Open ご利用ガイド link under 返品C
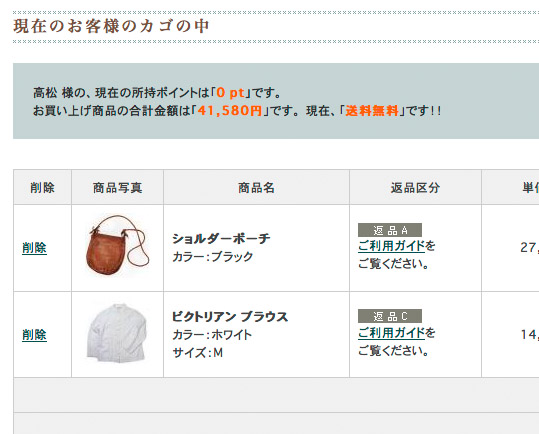The width and height of the screenshot is (539, 434). [x=392, y=333]
